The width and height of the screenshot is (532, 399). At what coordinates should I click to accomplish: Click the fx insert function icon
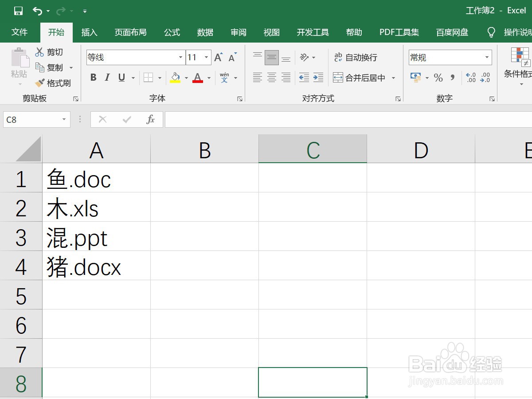click(x=151, y=119)
